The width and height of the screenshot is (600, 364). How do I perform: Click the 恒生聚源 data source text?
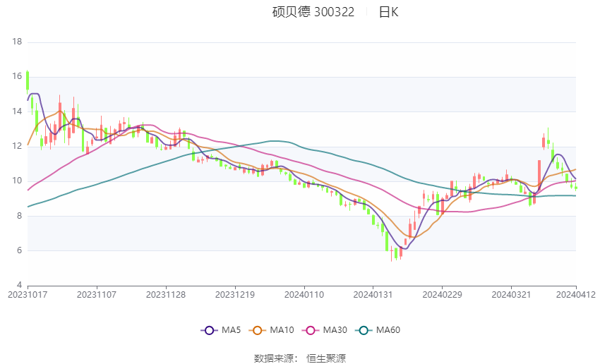tap(326, 358)
